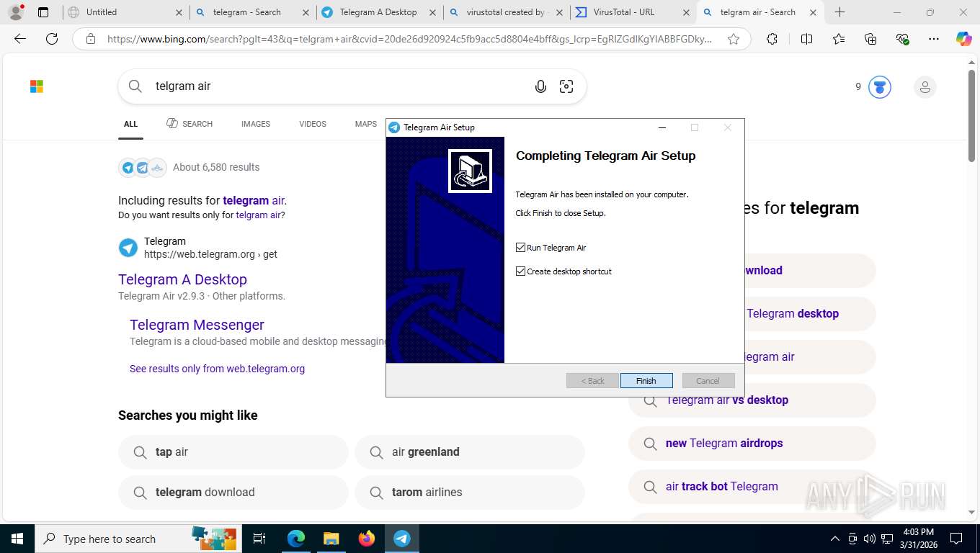The width and height of the screenshot is (980, 553).
Task: Switch to Telegram A Desktop tab
Action: (378, 12)
